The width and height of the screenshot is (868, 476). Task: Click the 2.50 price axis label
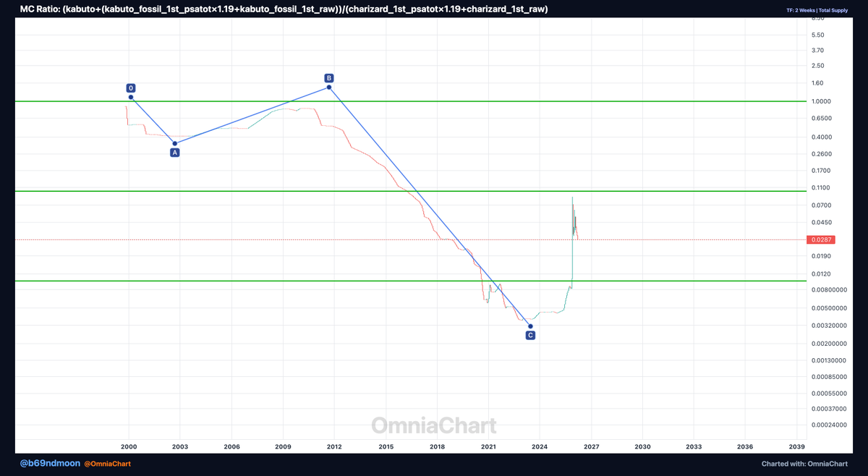pyautogui.click(x=818, y=67)
